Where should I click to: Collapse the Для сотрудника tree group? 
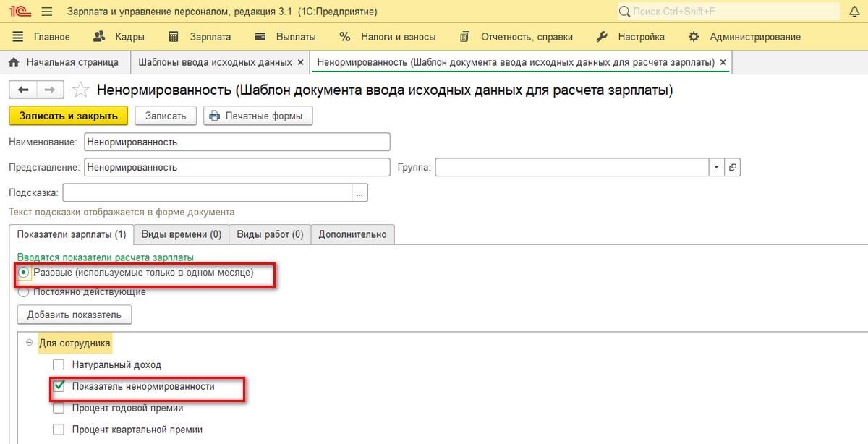[x=30, y=343]
